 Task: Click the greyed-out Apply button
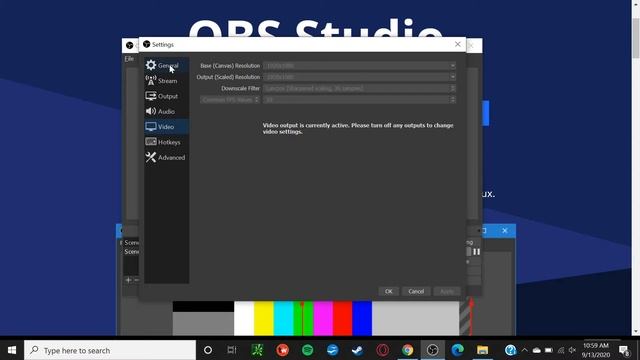point(447,291)
